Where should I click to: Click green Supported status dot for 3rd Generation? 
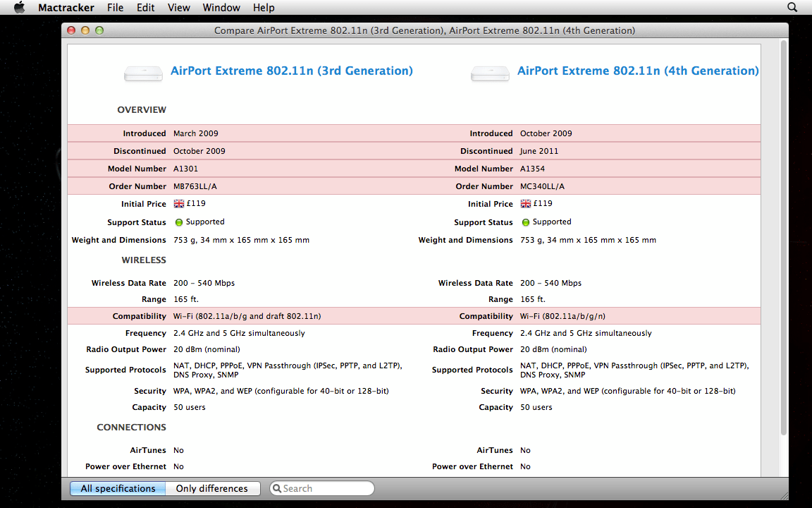click(178, 222)
